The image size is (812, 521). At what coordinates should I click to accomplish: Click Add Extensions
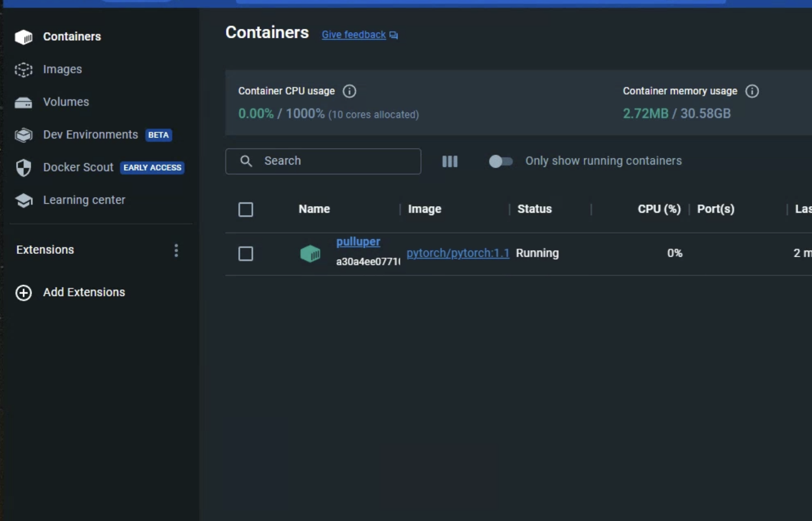[84, 292]
